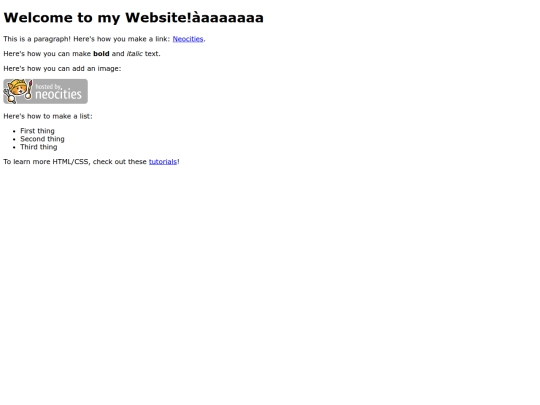Click the bold word in second paragraph
540x405 pixels.
(x=101, y=54)
